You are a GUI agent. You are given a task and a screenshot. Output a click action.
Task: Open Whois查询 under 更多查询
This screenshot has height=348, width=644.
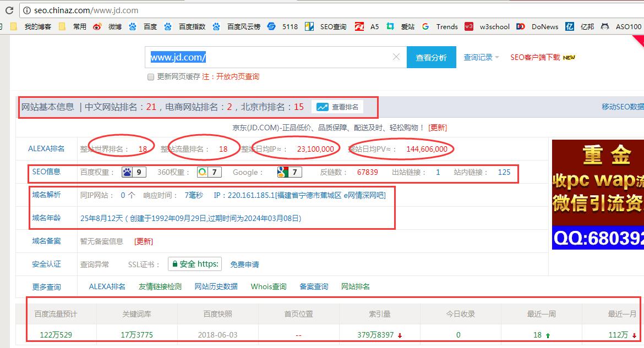[x=269, y=286]
